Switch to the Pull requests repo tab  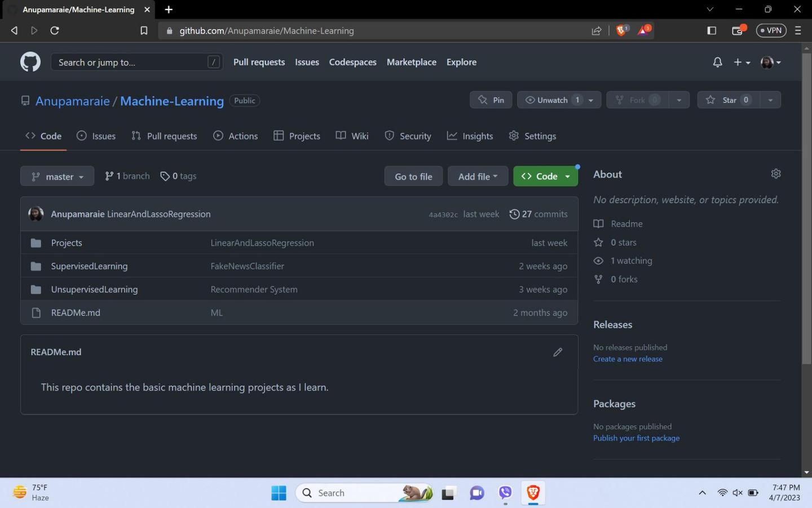[164, 136]
